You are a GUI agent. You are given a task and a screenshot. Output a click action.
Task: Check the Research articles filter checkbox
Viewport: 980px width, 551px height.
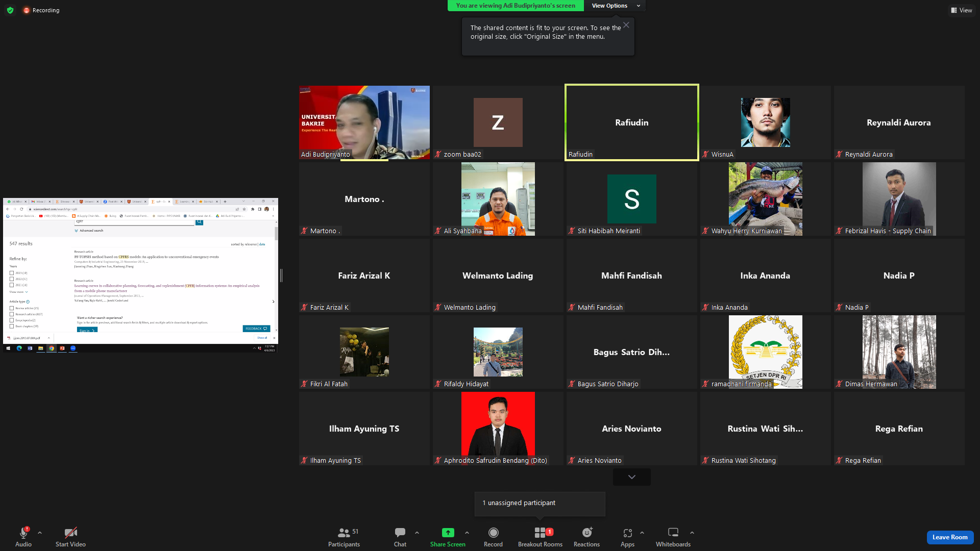12,314
